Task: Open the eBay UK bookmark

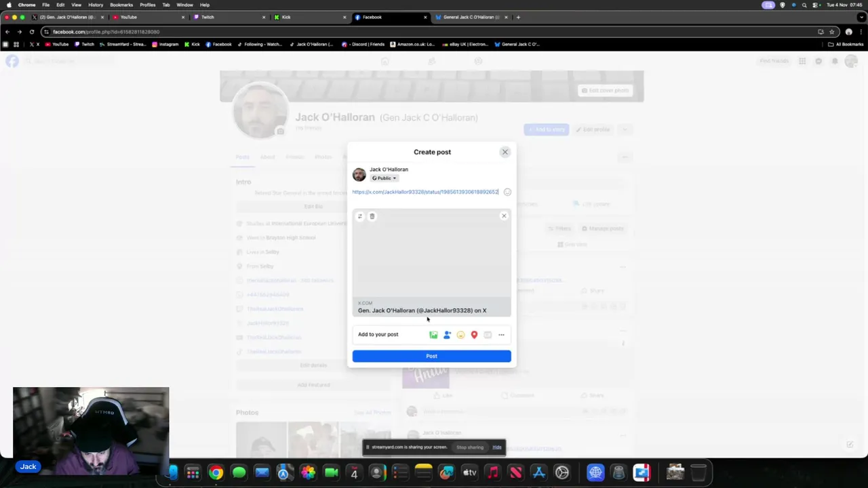Action: (x=465, y=44)
